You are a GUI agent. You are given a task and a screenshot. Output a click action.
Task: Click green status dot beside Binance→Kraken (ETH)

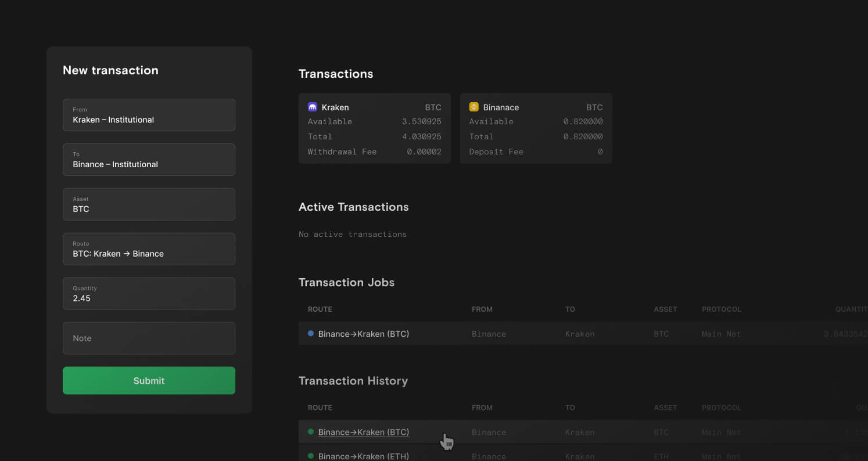click(x=311, y=456)
